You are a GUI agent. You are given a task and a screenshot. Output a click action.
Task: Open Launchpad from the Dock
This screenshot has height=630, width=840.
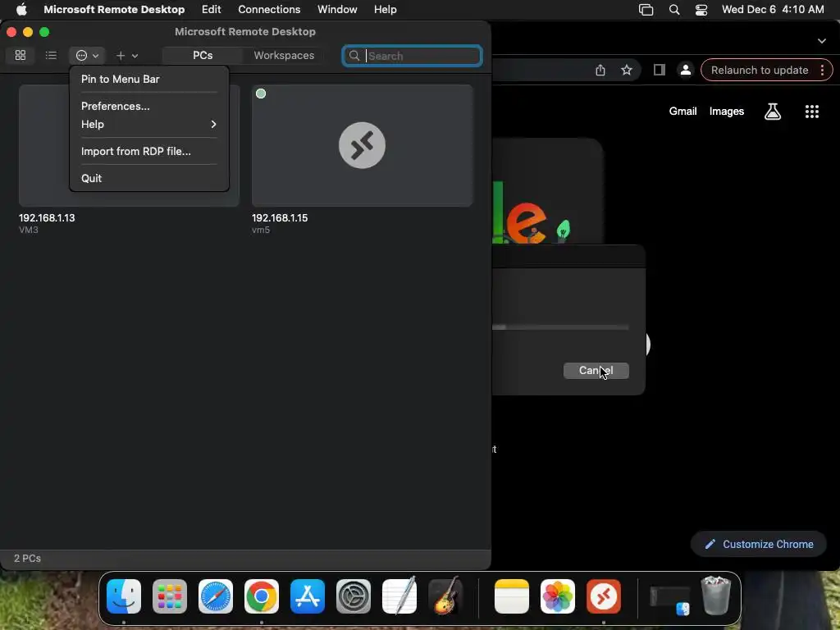pos(170,596)
